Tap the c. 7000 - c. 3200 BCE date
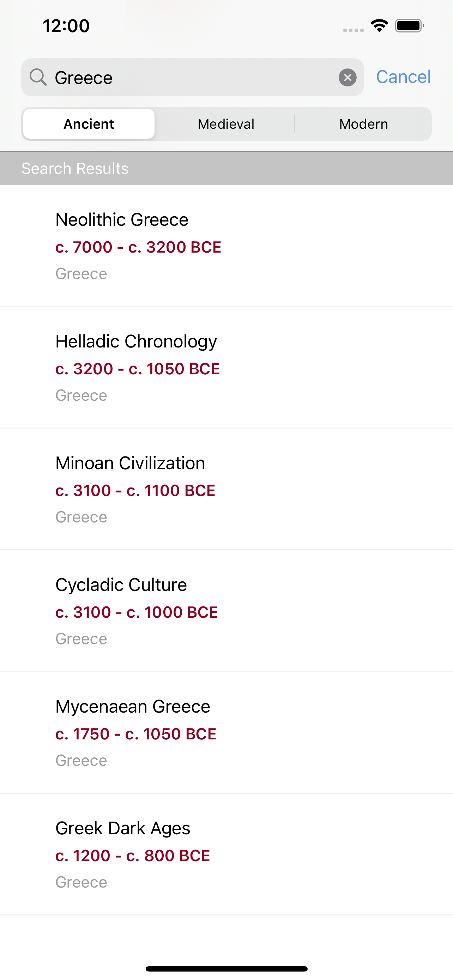The height and width of the screenshot is (980, 453). [x=138, y=247]
